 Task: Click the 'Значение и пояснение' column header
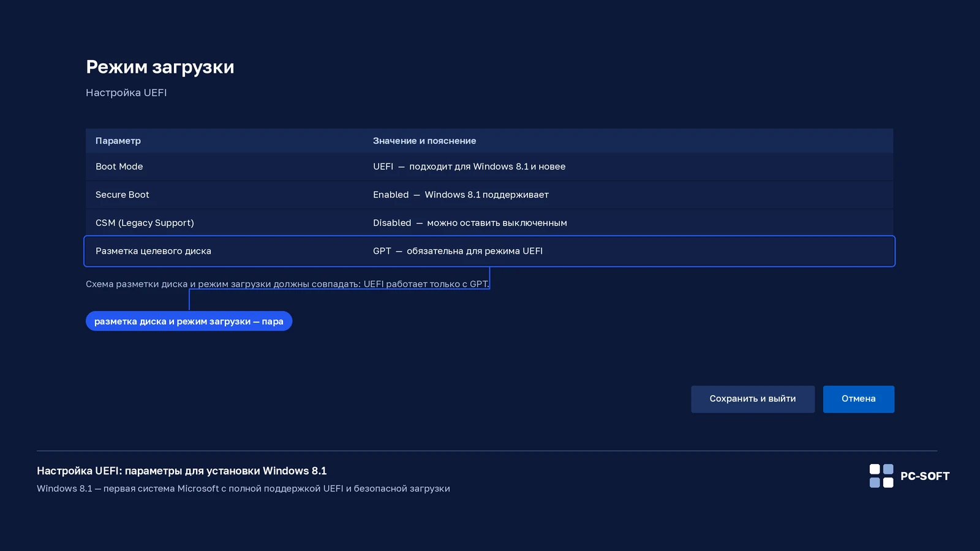(x=424, y=141)
